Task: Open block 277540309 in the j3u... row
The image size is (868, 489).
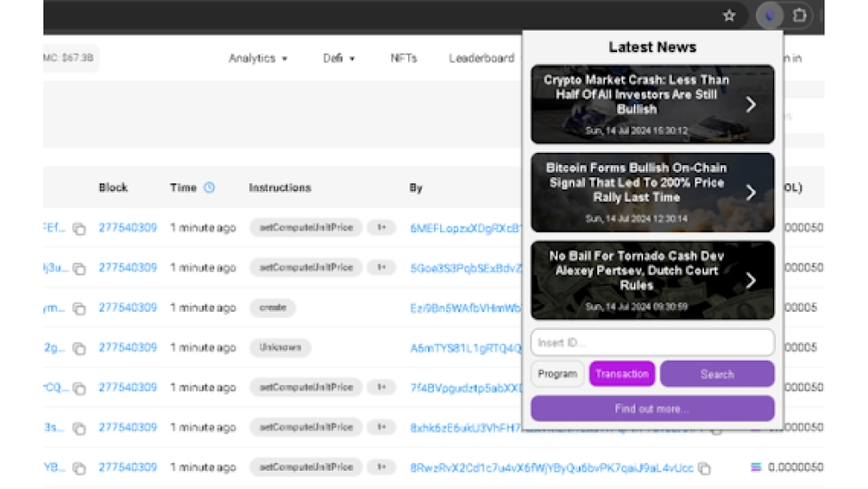Action: [128, 268]
